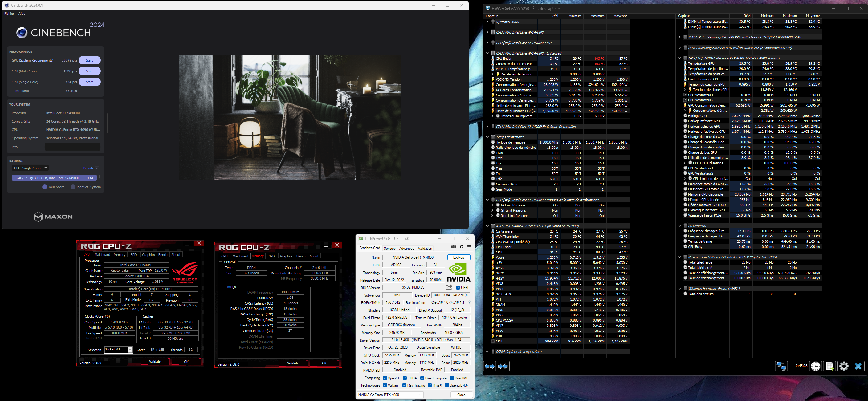This screenshot has width=868, height=401.
Task: Click HWiNFO reset clock icon
Action: (815, 366)
